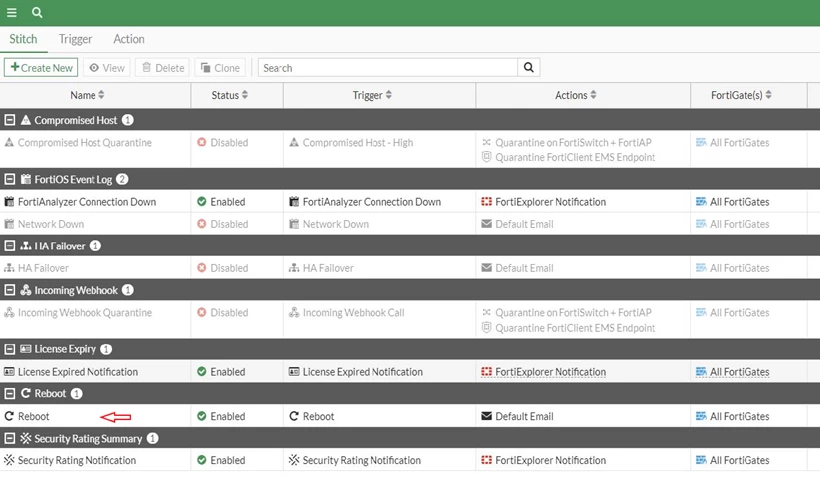Click the Clone button
Image resolution: width=820 pixels, height=480 pixels.
pyautogui.click(x=220, y=67)
